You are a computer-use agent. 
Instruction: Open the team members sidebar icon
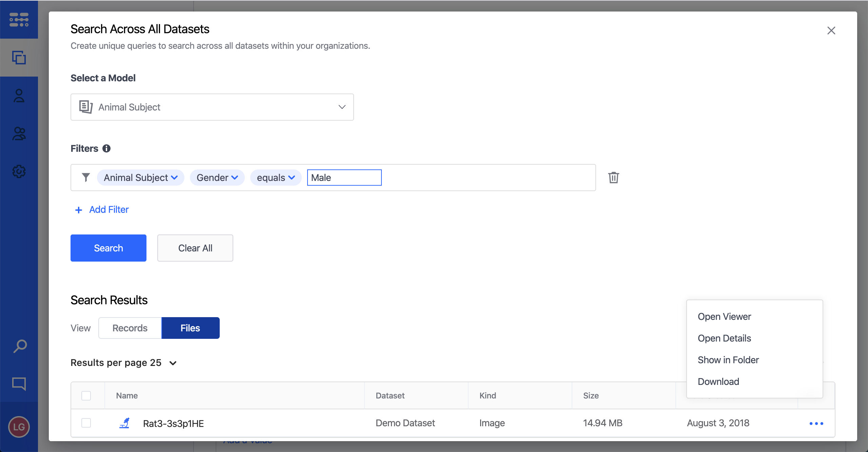coord(19,134)
